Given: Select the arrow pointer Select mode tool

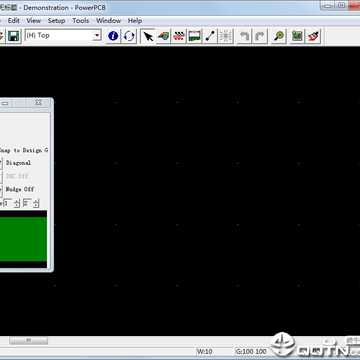Looking at the screenshot, I should click(x=147, y=36).
